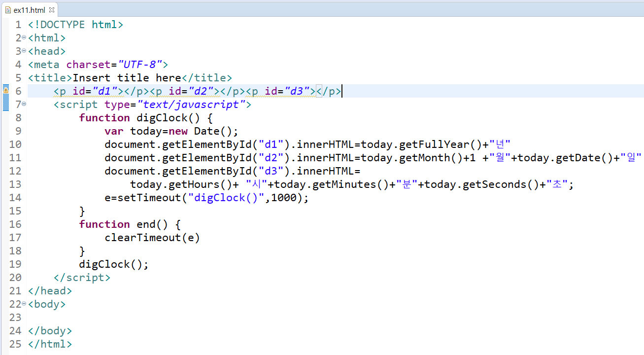644x355 pixels.
Task: Click 'getFullYear()' on line 10
Action: tap(441, 144)
